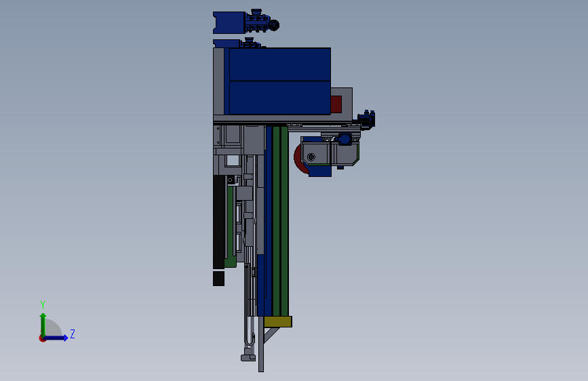
Task: Select the tall green vertical column
Action: pyautogui.click(x=281, y=221)
